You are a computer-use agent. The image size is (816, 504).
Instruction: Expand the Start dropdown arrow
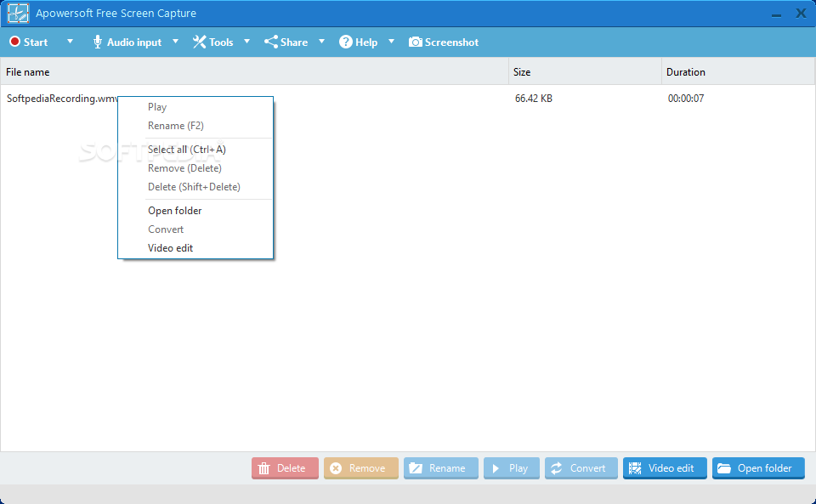70,42
